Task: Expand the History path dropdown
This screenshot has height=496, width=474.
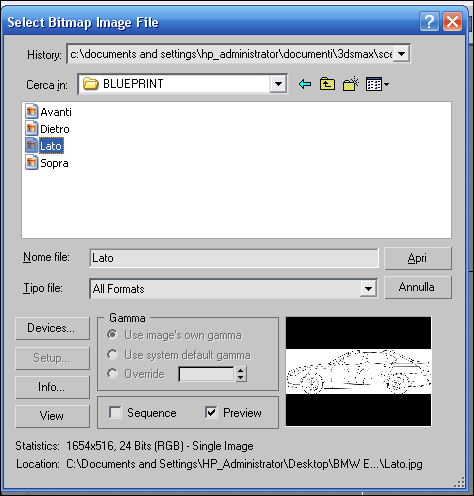Action: point(402,53)
